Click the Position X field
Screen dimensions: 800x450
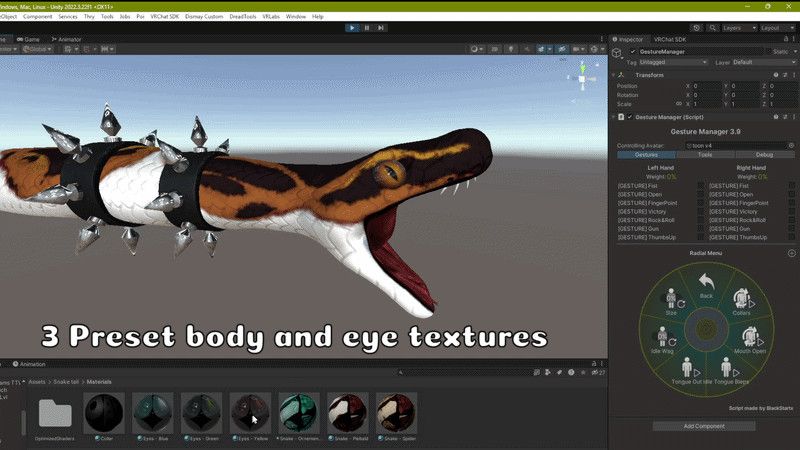[708, 86]
